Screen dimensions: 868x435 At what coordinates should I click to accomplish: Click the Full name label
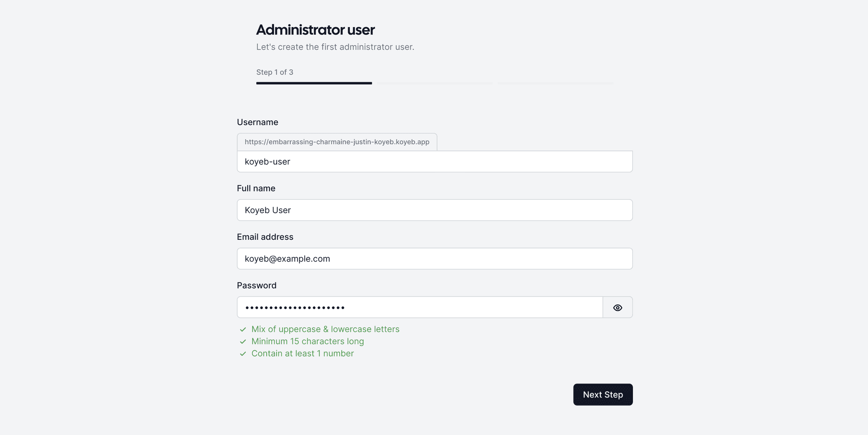256,188
